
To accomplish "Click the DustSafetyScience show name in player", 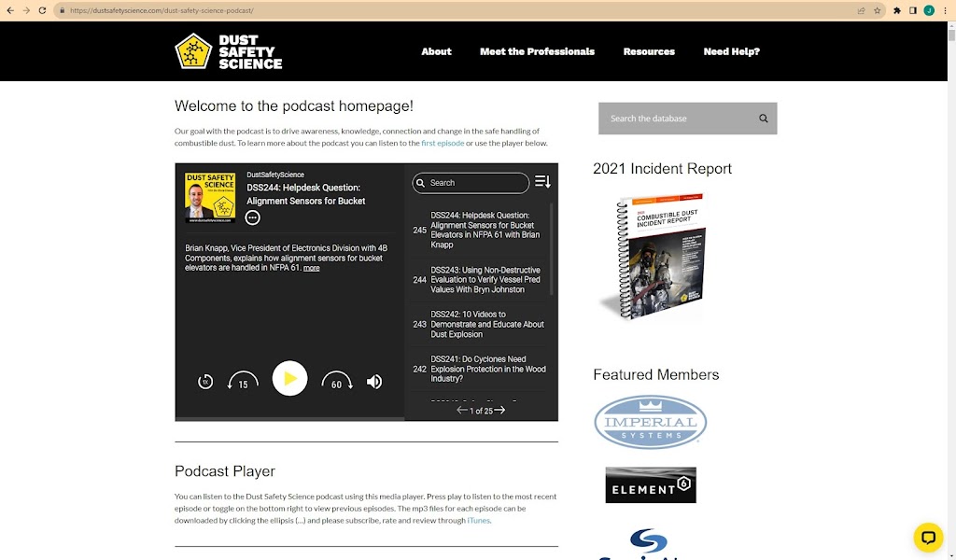I will pos(275,175).
